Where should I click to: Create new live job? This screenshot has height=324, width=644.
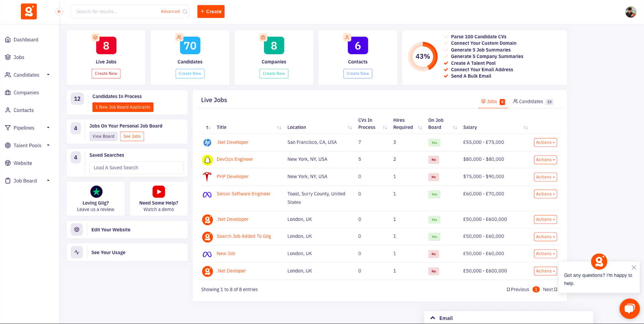106,74
